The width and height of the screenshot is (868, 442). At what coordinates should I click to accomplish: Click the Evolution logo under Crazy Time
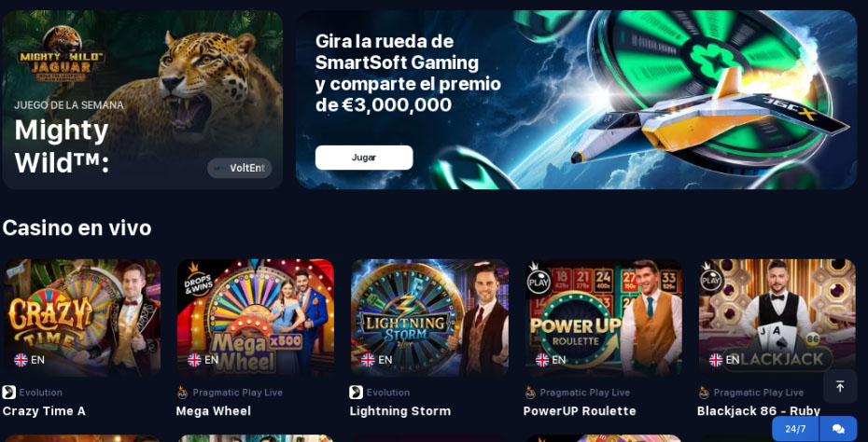coord(8,393)
